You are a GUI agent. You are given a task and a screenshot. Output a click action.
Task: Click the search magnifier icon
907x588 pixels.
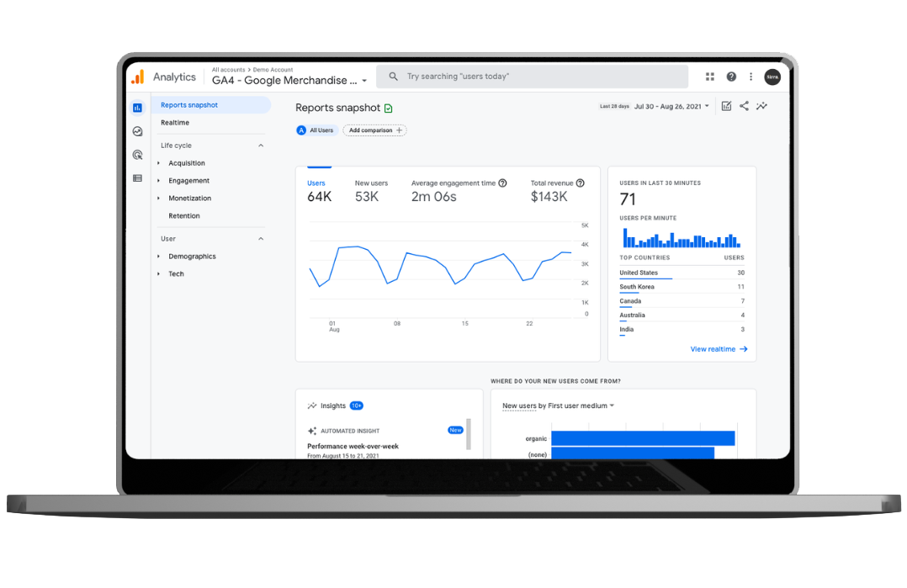tap(394, 77)
